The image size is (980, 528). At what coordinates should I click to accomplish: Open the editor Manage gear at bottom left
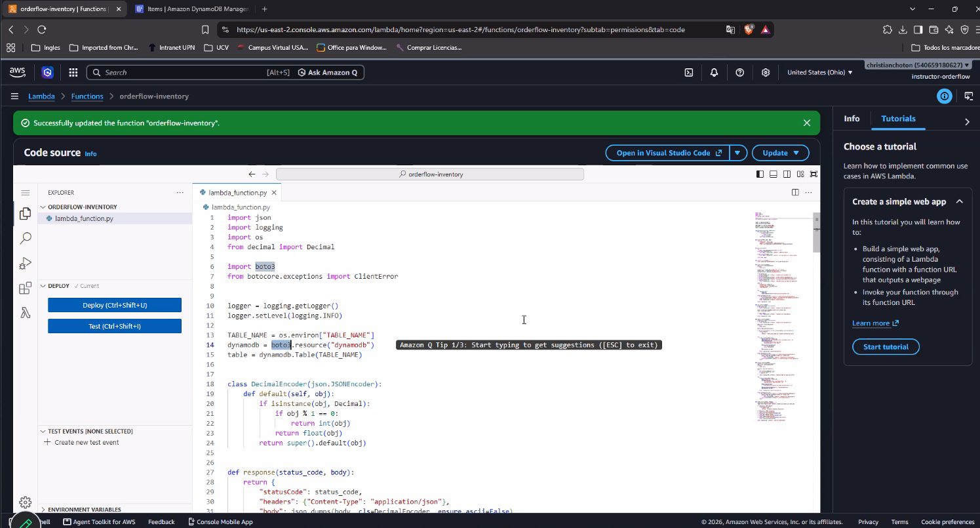26,502
